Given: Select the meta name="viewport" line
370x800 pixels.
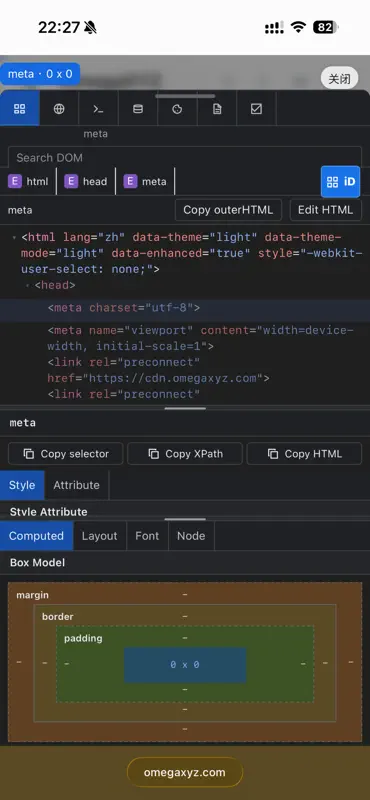Looking at the screenshot, I should 201,338.
